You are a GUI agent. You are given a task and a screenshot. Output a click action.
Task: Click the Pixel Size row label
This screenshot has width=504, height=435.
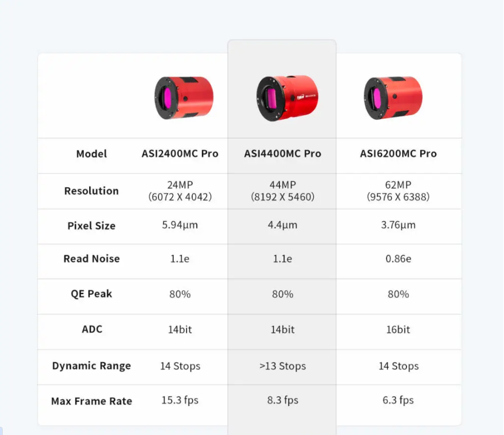pos(91,226)
